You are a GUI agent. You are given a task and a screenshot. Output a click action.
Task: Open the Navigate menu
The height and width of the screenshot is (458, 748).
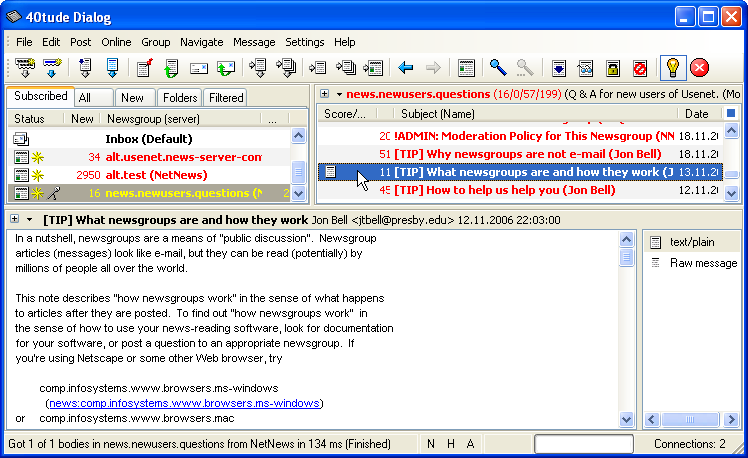(201, 42)
